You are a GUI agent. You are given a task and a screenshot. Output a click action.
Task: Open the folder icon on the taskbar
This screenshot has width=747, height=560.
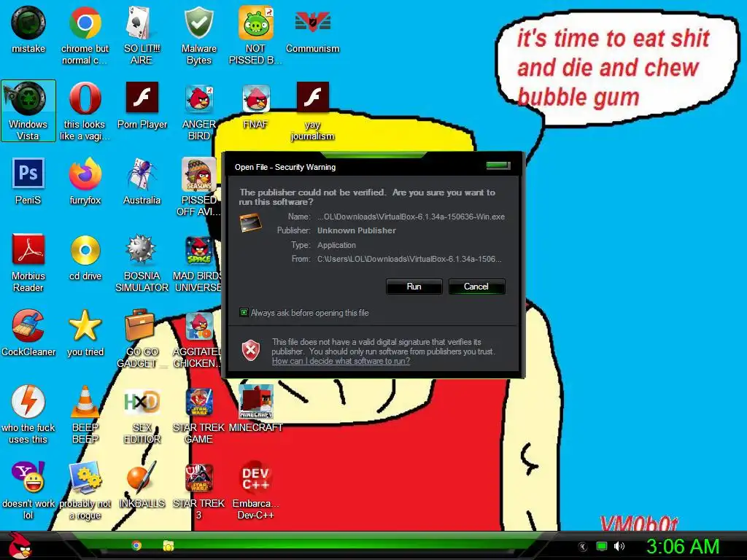[x=169, y=545]
